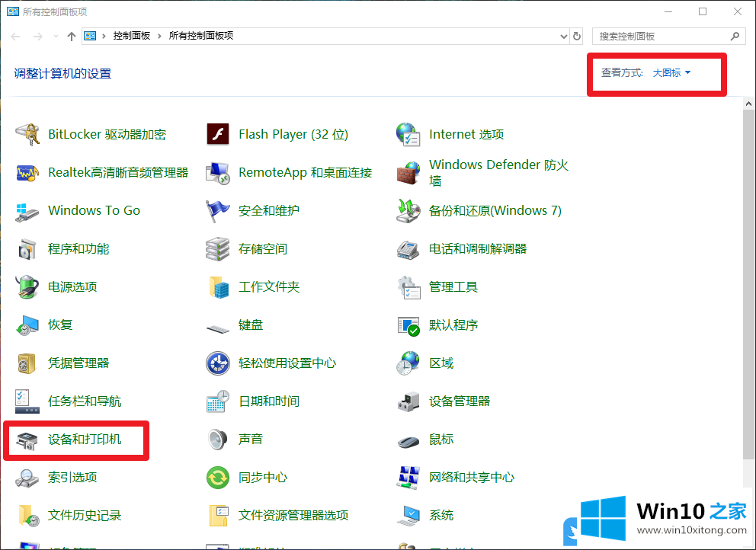Click the vertical scrollbar thumb

click(x=748, y=284)
